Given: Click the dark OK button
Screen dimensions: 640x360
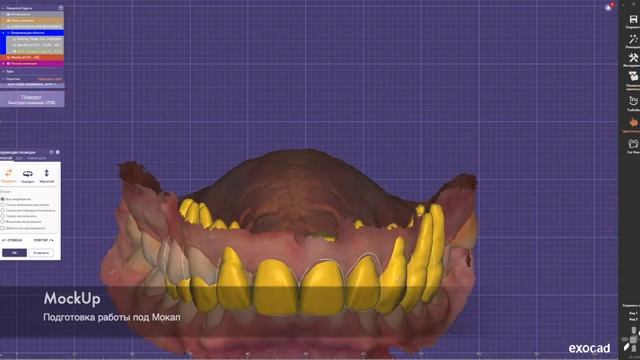Looking at the screenshot, I should 14,253.
